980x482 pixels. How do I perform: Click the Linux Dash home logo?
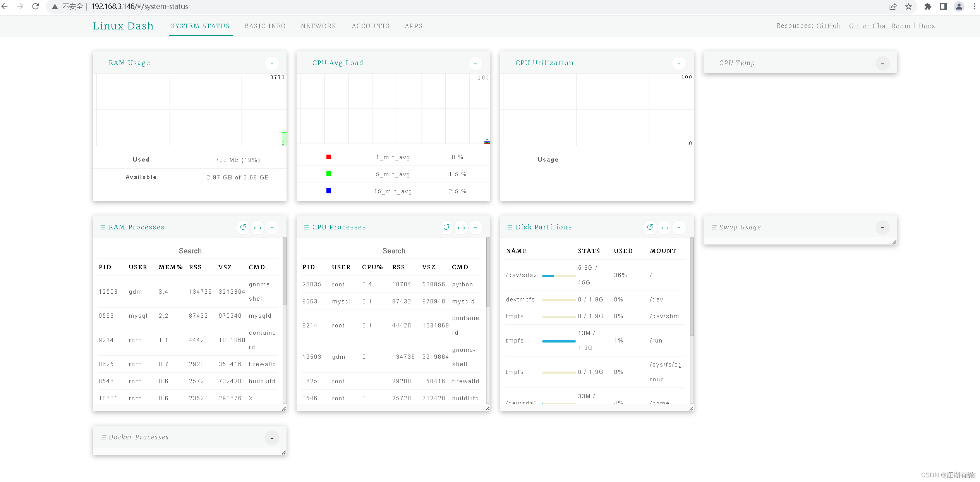click(x=122, y=26)
